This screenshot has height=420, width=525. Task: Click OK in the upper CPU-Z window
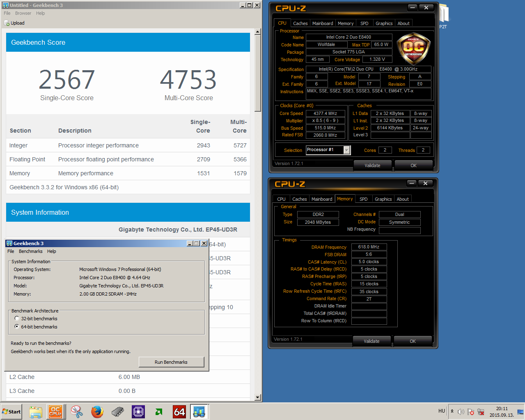(x=413, y=165)
